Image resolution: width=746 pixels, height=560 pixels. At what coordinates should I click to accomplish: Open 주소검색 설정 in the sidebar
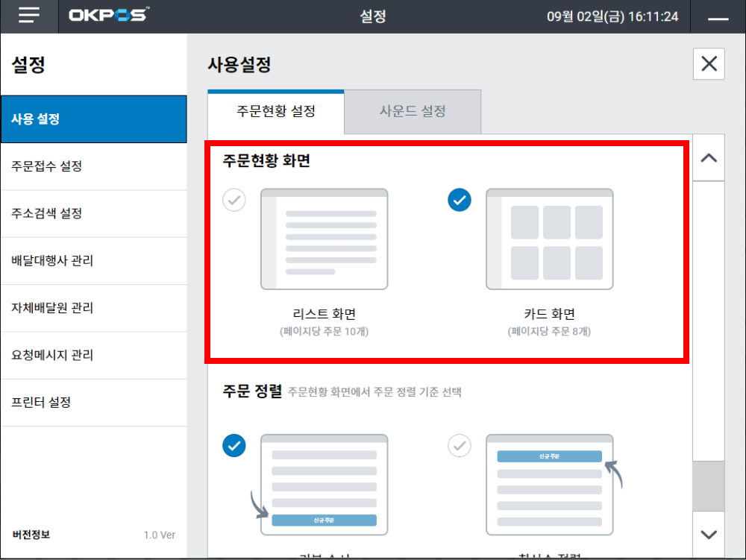pos(47,213)
